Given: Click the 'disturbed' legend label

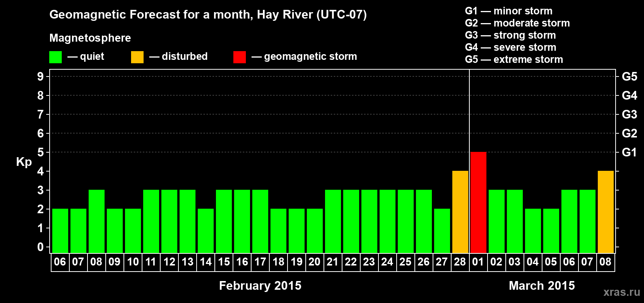Looking at the screenshot, I should click(x=184, y=56).
